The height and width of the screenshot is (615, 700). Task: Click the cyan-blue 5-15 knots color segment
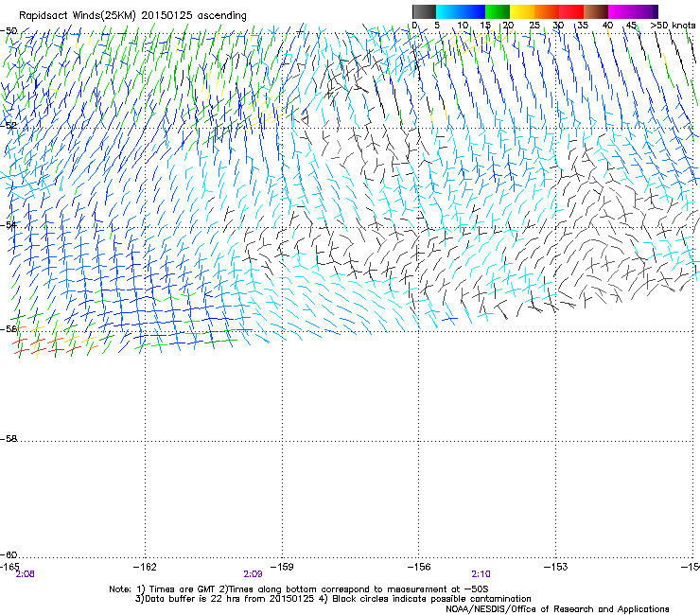coord(461,11)
